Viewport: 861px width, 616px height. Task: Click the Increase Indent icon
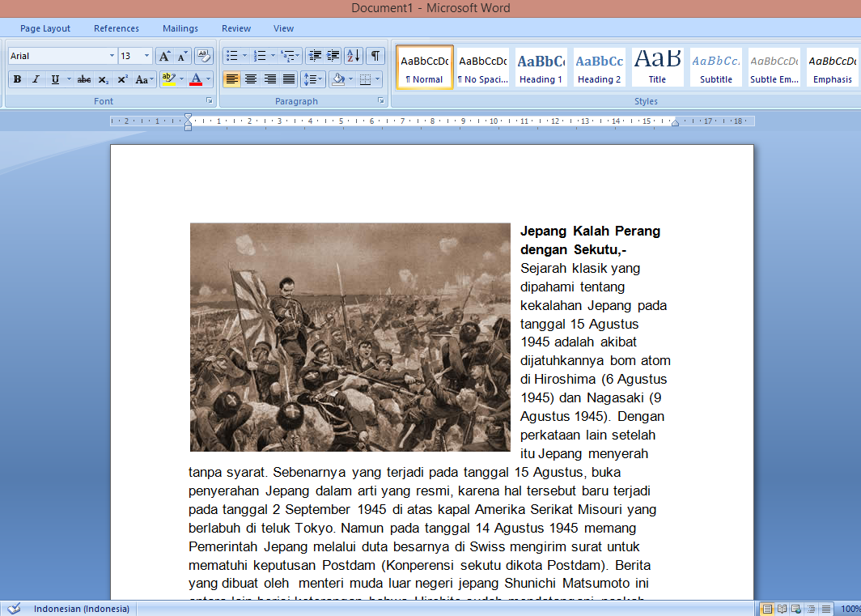click(x=332, y=56)
